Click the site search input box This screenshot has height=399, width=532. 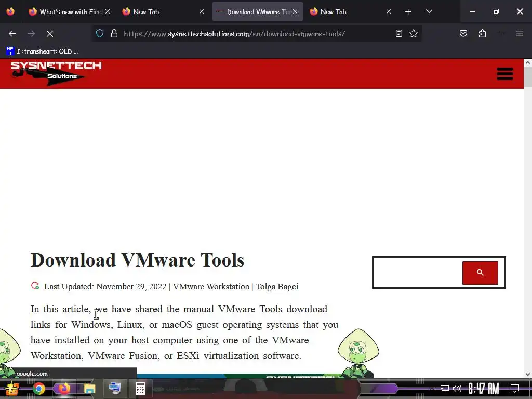418,272
